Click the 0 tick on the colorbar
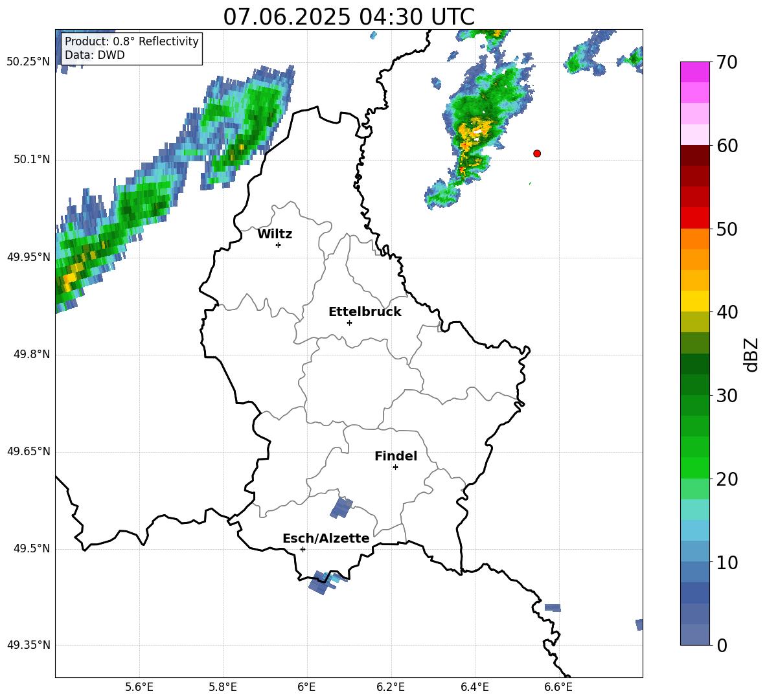 point(722,645)
